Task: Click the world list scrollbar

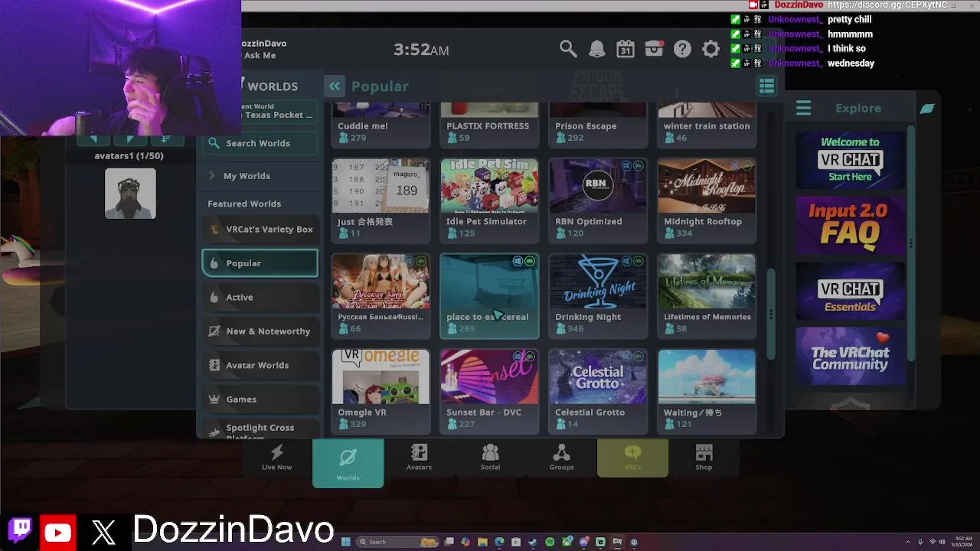Action: [x=770, y=314]
